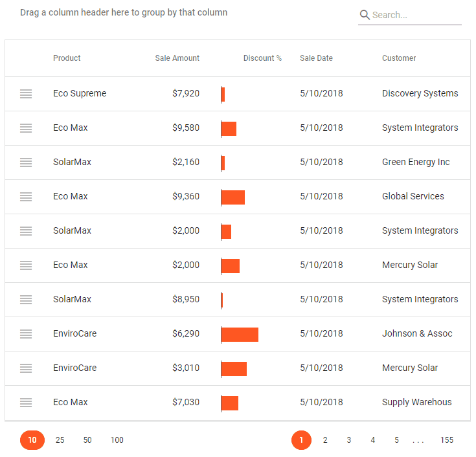Screen dimensions: 476x457
Task: Set page size to 100 rows
Action: (x=117, y=440)
